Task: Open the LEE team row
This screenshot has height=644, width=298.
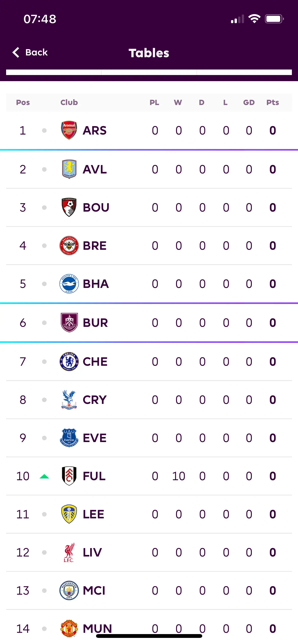Action: (149, 514)
